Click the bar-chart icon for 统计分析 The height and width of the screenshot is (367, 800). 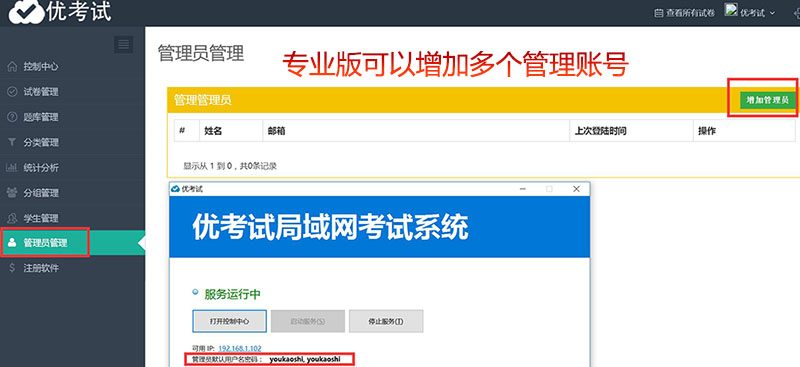click(x=12, y=167)
